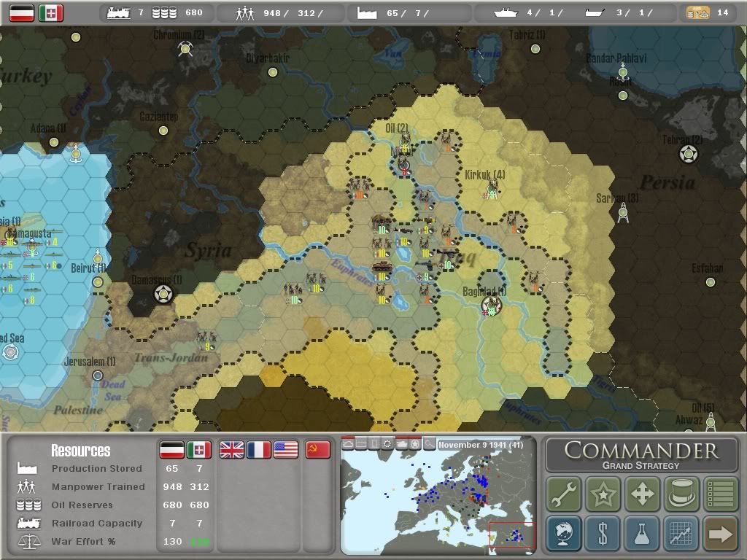Viewport: 747px width, 560px height.
Task: Open the flask research button
Action: pos(642,533)
